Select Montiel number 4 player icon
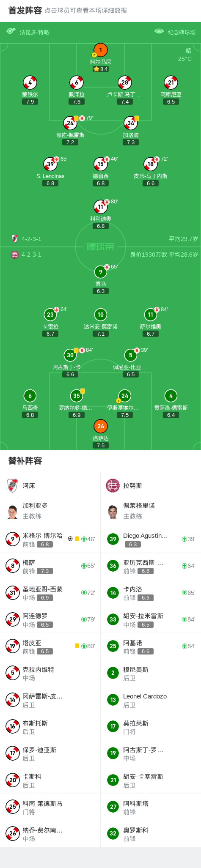This screenshot has height=868, width=201. pos(30,82)
